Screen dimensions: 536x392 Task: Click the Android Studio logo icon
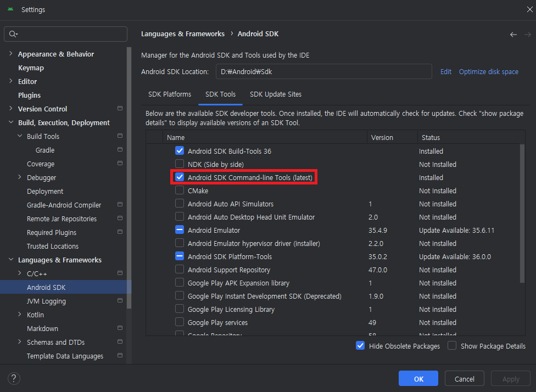point(10,9)
